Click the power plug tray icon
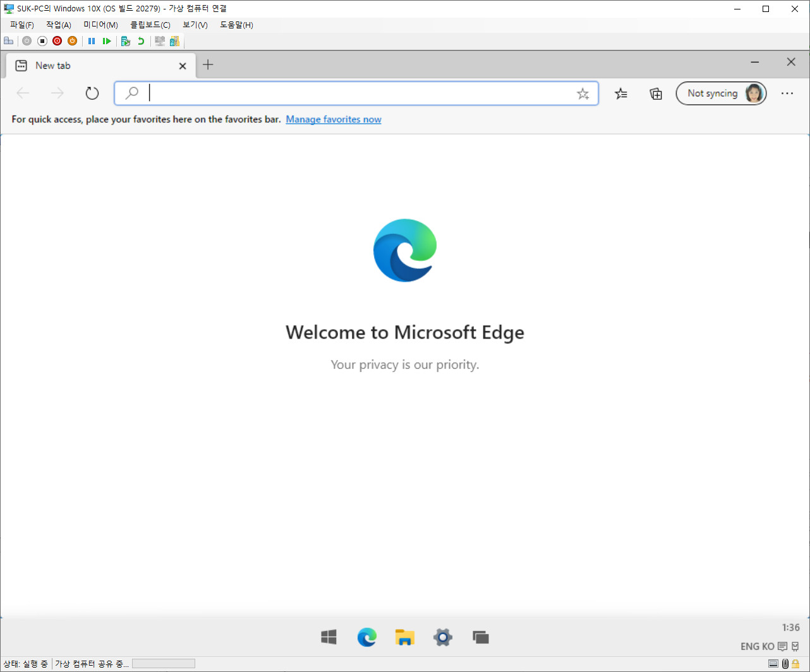Screen dimensions: 810x672 click(x=795, y=646)
